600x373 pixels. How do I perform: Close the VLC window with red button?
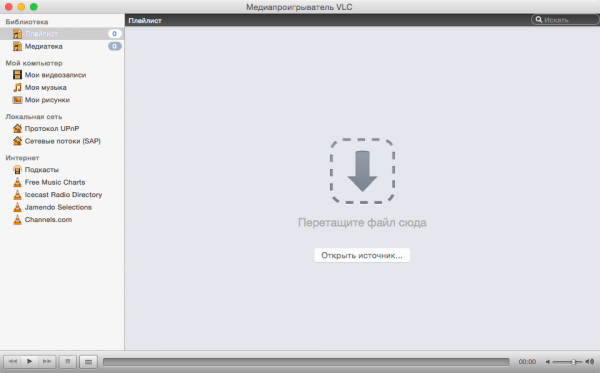8,7
